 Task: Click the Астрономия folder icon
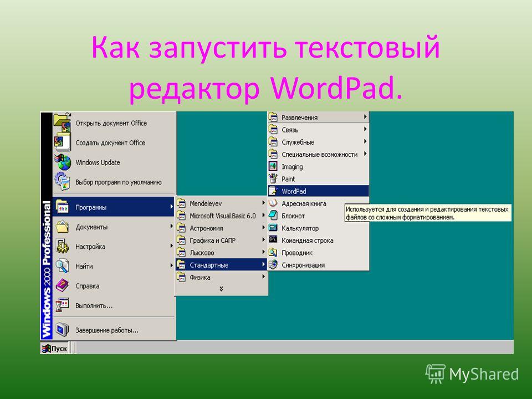(182, 228)
